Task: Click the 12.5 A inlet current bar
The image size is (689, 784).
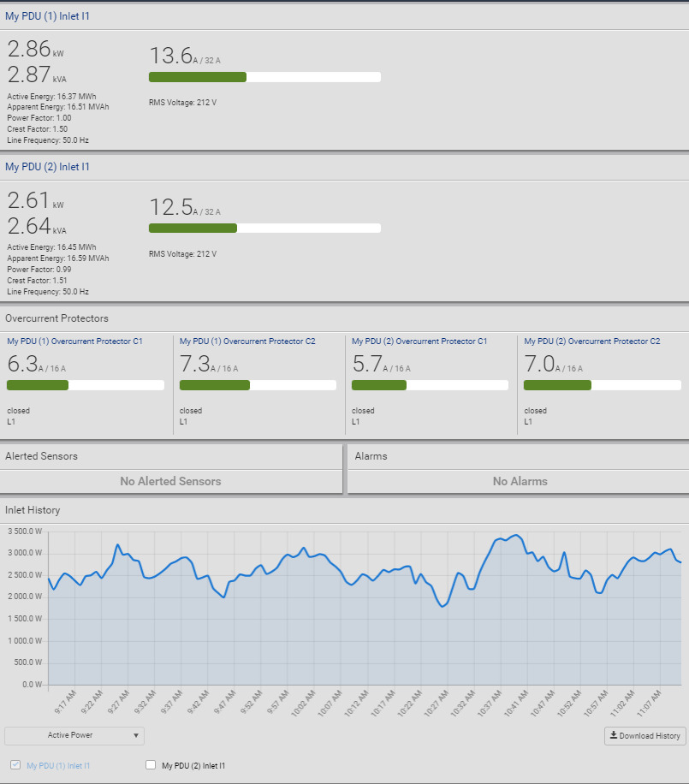Action: [x=264, y=229]
